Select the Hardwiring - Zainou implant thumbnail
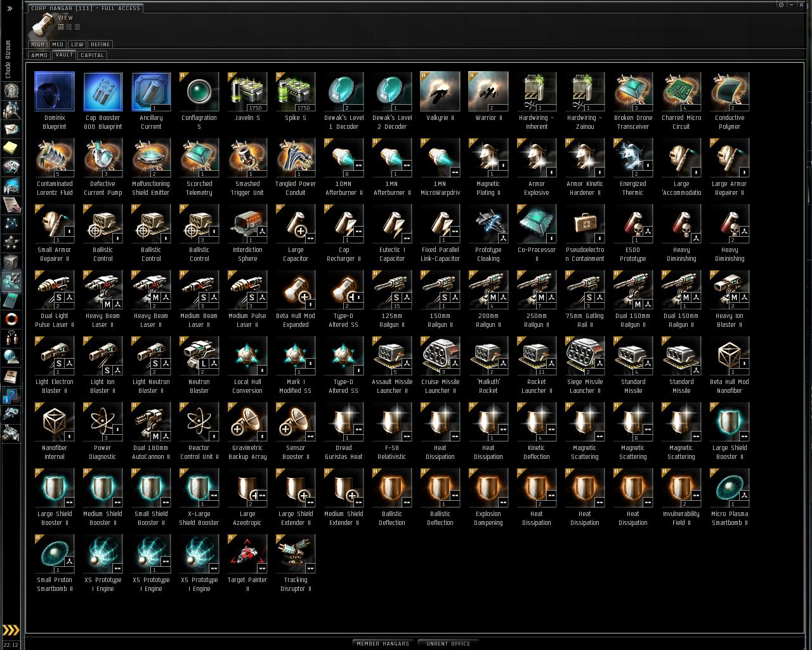Viewport: 812px width, 650px height. (x=585, y=92)
